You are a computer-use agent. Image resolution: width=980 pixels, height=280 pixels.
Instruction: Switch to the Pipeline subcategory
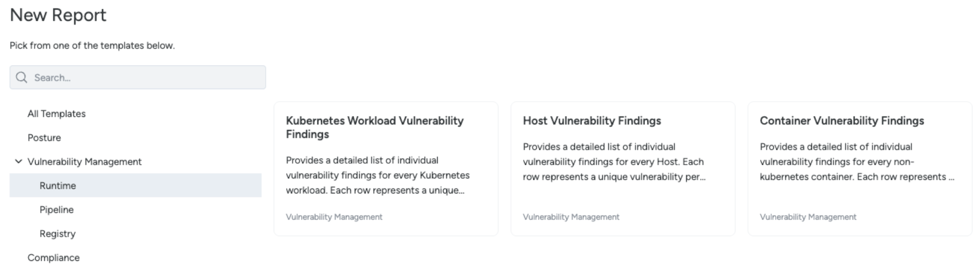click(56, 209)
